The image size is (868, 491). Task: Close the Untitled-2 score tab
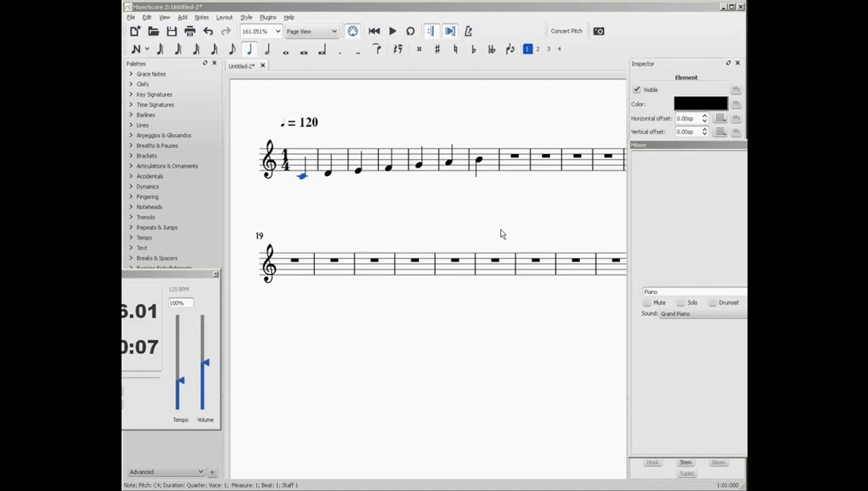click(x=262, y=66)
